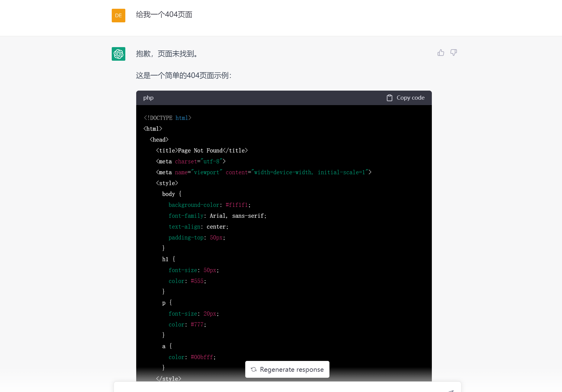Click the meta charset utf-8 line
The image size is (562, 392).
191,161
